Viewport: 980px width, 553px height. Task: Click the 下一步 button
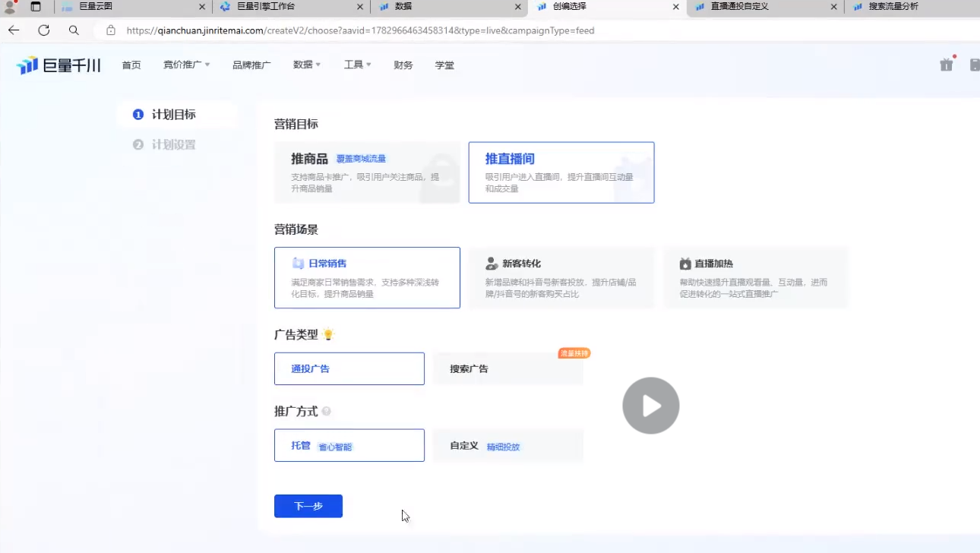click(x=308, y=506)
